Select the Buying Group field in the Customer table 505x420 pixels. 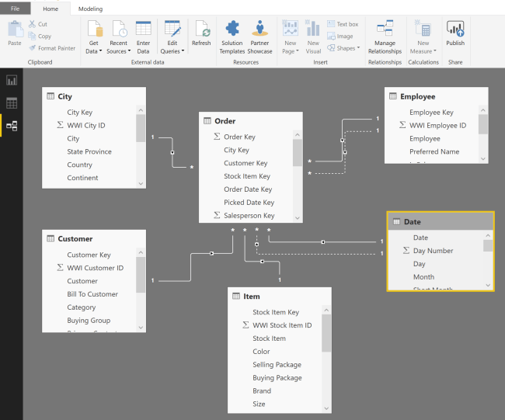tap(88, 320)
